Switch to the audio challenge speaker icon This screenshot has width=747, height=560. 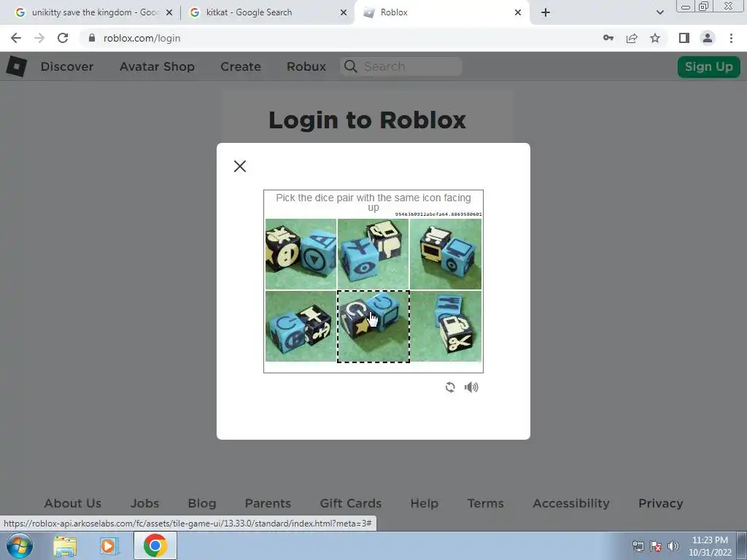pyautogui.click(x=471, y=387)
